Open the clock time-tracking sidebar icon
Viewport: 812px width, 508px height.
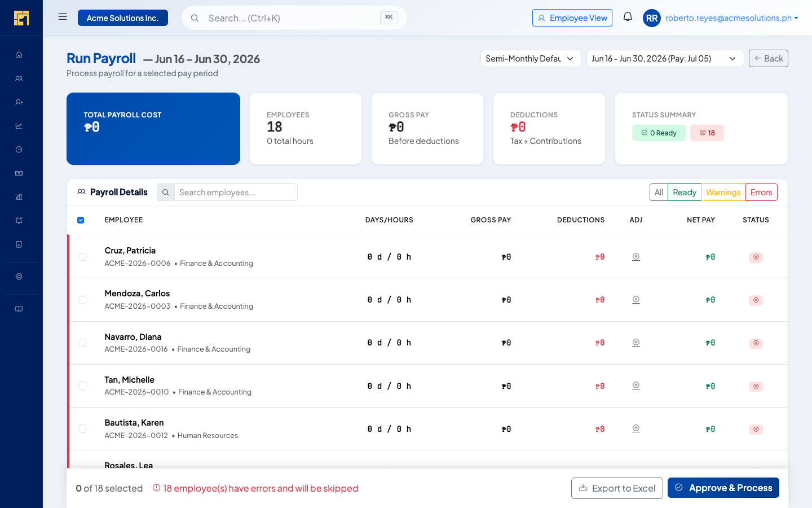point(19,150)
